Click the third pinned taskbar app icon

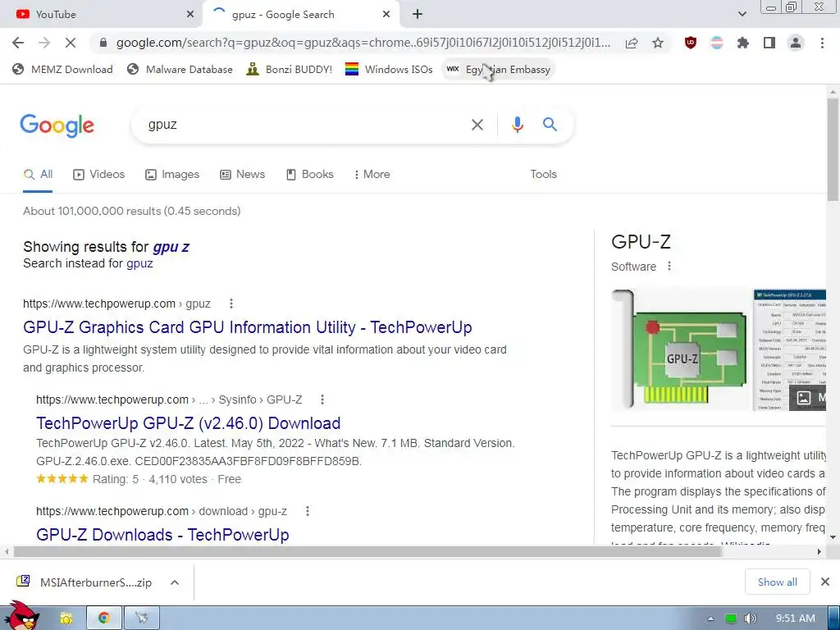[x=141, y=619]
